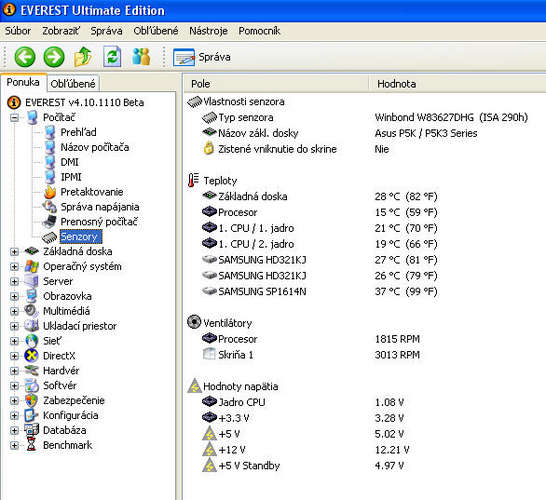Go up one level with folder arrow icon
Screen dimensions: 546x500
[83, 57]
